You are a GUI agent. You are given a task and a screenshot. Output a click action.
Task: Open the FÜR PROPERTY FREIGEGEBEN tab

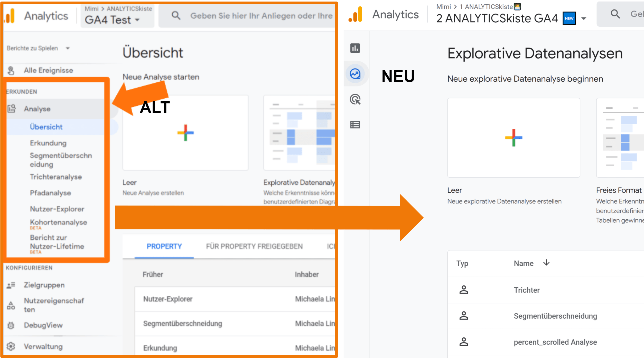[x=254, y=246]
